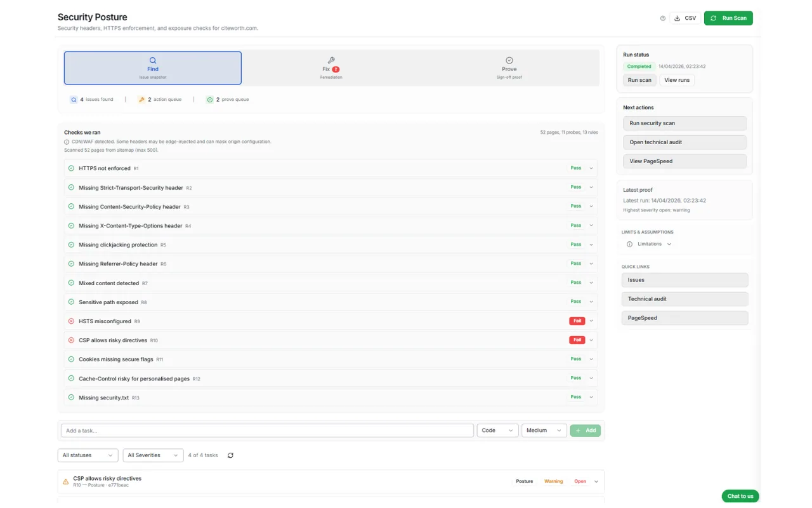Click Run security scan under Next actions
Screen dimensions: 812x508
684,123
